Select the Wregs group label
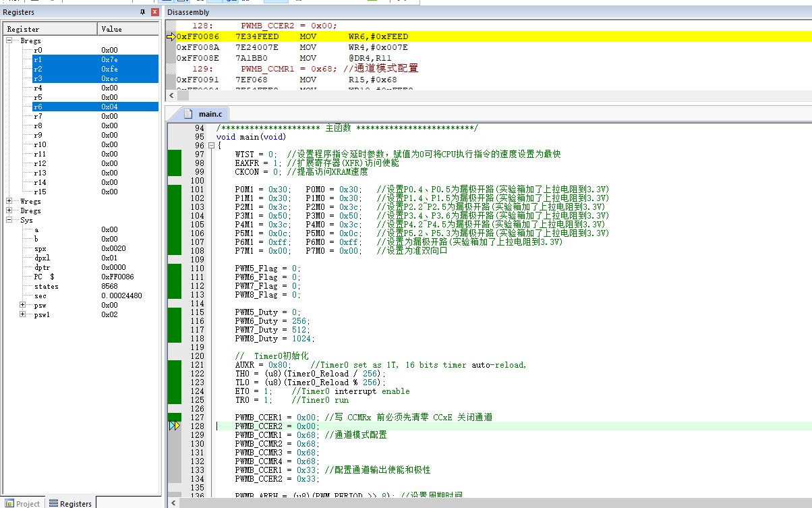Viewport: 812px width, 508px height. [30, 201]
